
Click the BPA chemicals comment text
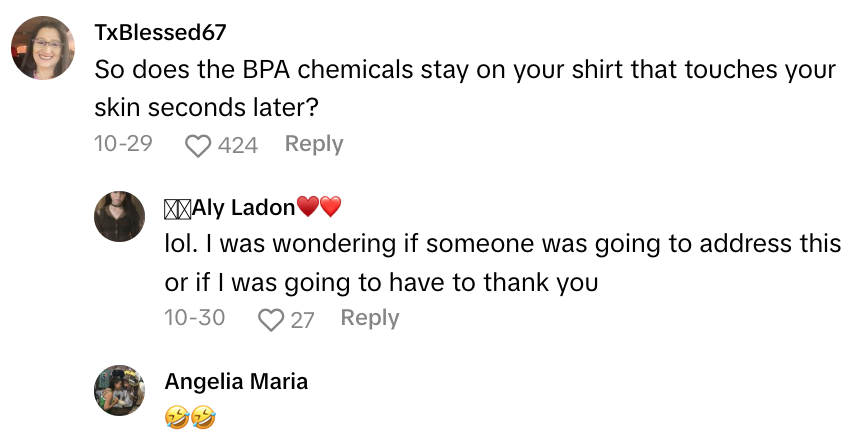tap(465, 71)
